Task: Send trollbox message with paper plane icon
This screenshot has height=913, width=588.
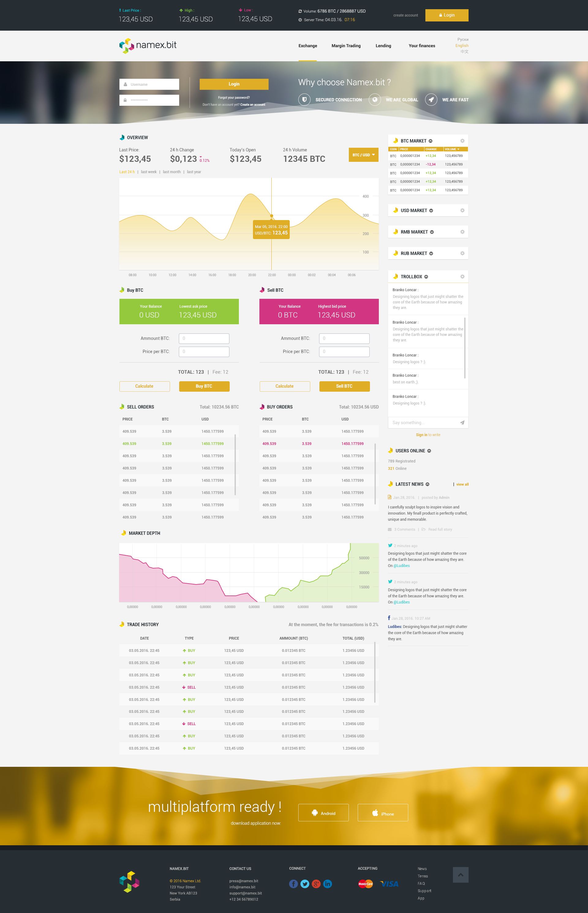Action: 462,423
